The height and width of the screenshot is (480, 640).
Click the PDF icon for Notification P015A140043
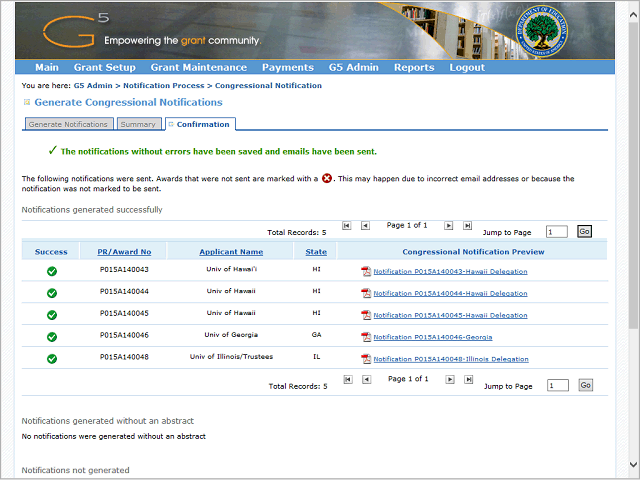366,271
